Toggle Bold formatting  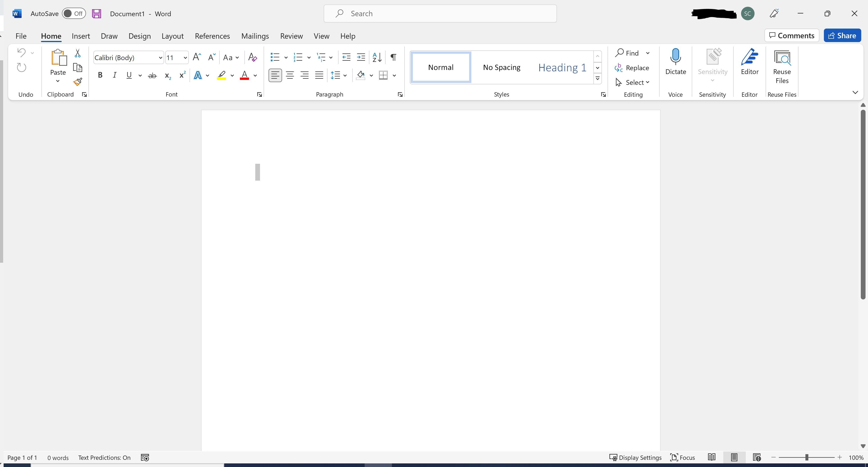100,75
